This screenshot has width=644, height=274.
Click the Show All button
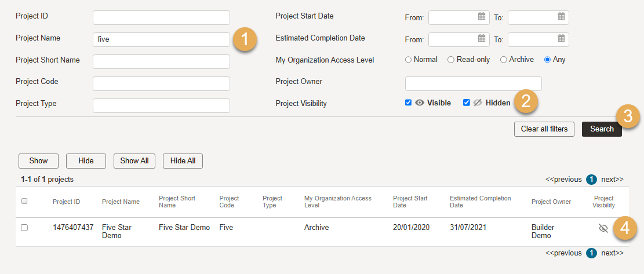134,161
